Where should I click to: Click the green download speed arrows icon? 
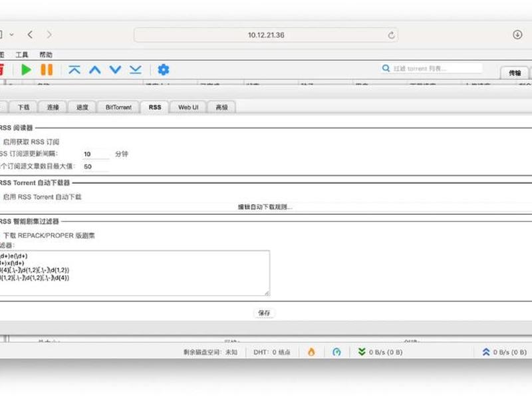tap(362, 352)
